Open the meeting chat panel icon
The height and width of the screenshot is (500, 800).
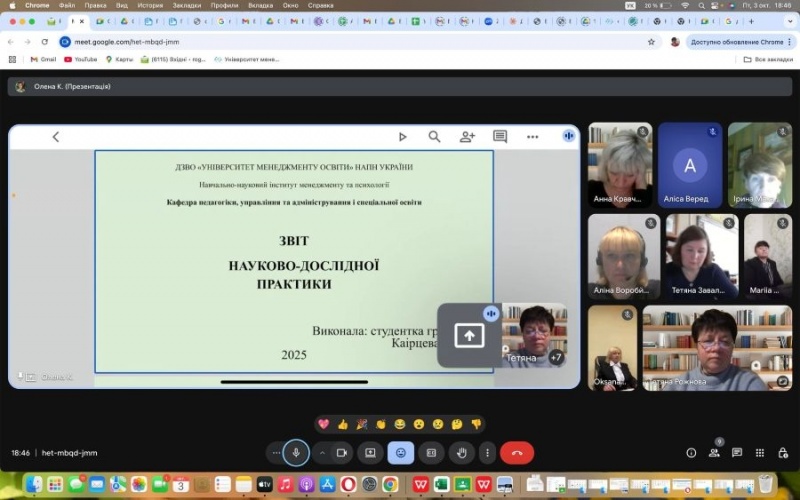pyautogui.click(x=737, y=453)
